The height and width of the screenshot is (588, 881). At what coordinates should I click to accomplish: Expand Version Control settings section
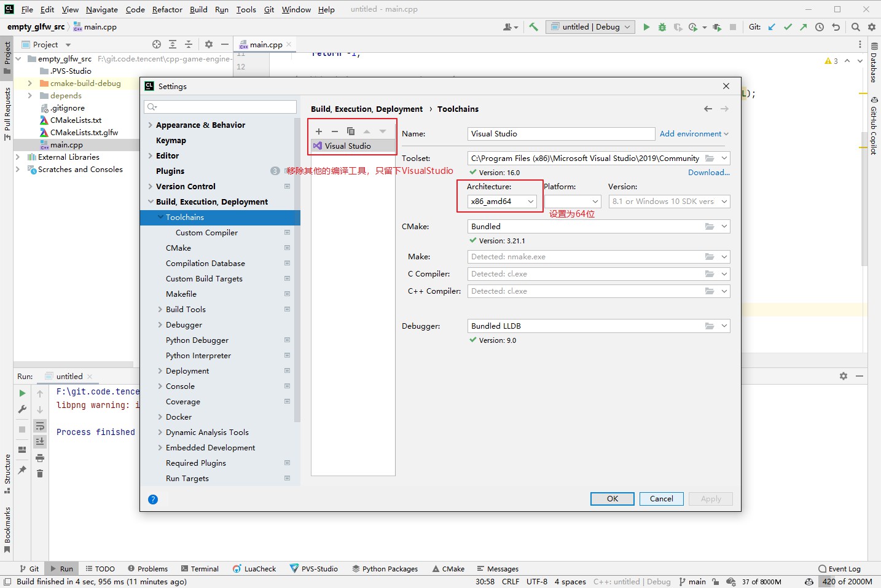[x=151, y=187]
